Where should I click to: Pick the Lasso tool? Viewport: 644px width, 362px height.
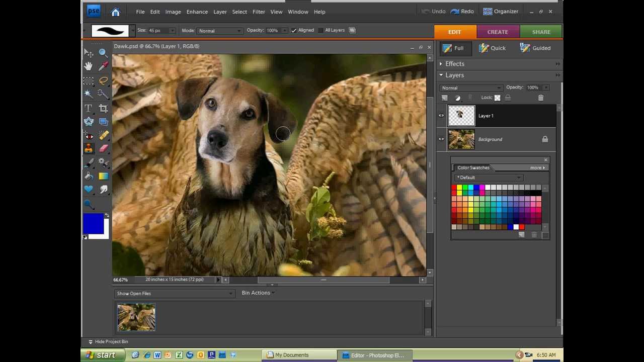(104, 80)
